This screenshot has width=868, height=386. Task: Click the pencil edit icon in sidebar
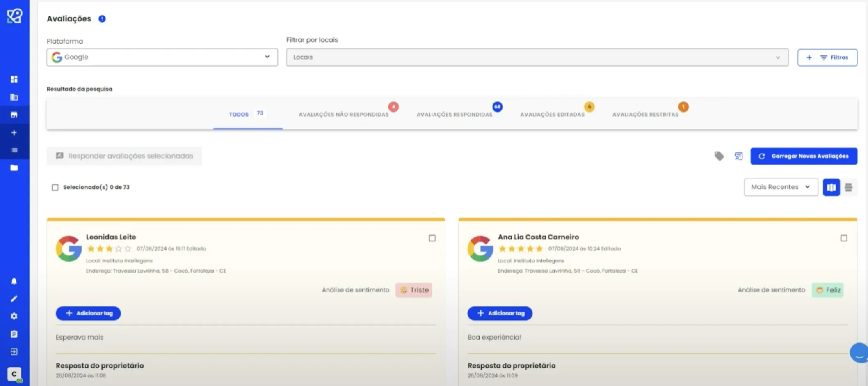point(14,299)
